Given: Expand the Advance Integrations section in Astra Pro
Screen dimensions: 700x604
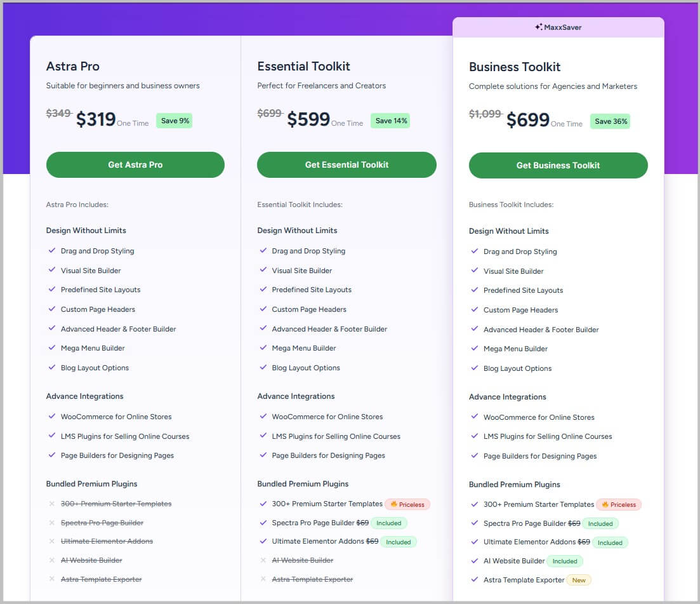Looking at the screenshot, I should coord(84,396).
